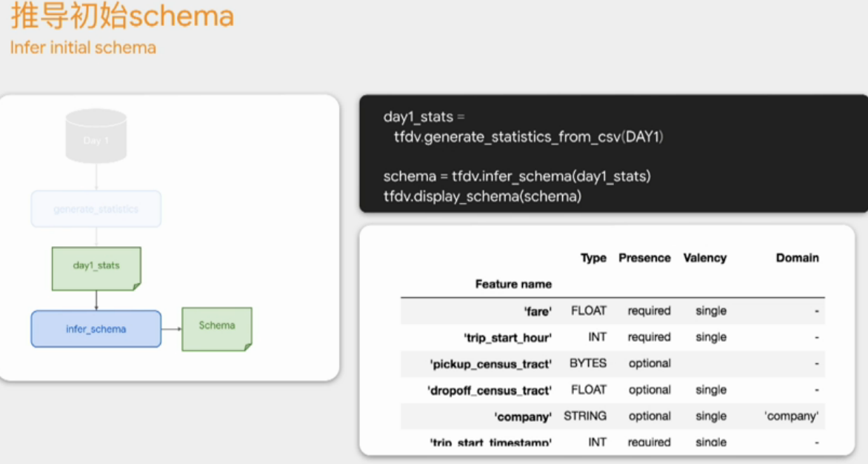Select the generate_statistics node
Screen dimensions: 868x464
pyautogui.click(x=96, y=209)
